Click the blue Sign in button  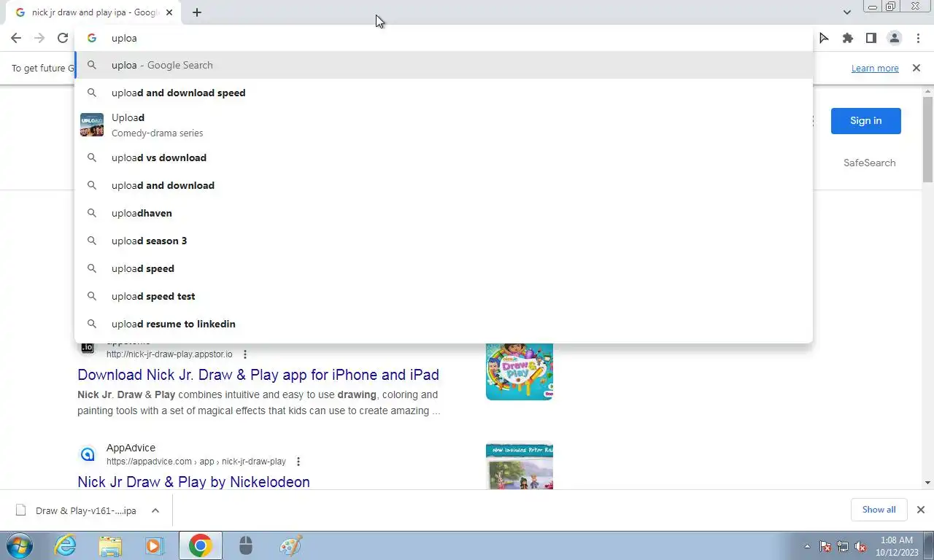865,121
